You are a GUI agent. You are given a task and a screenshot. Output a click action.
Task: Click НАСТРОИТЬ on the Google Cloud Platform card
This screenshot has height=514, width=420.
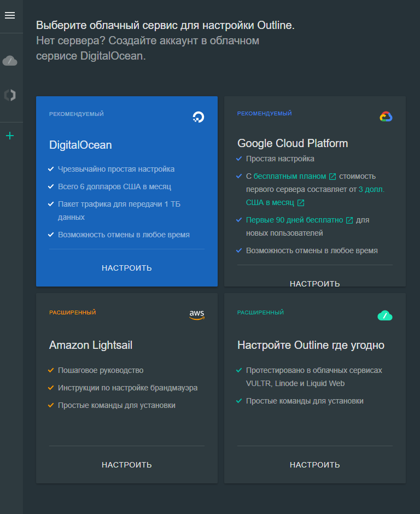(x=315, y=284)
